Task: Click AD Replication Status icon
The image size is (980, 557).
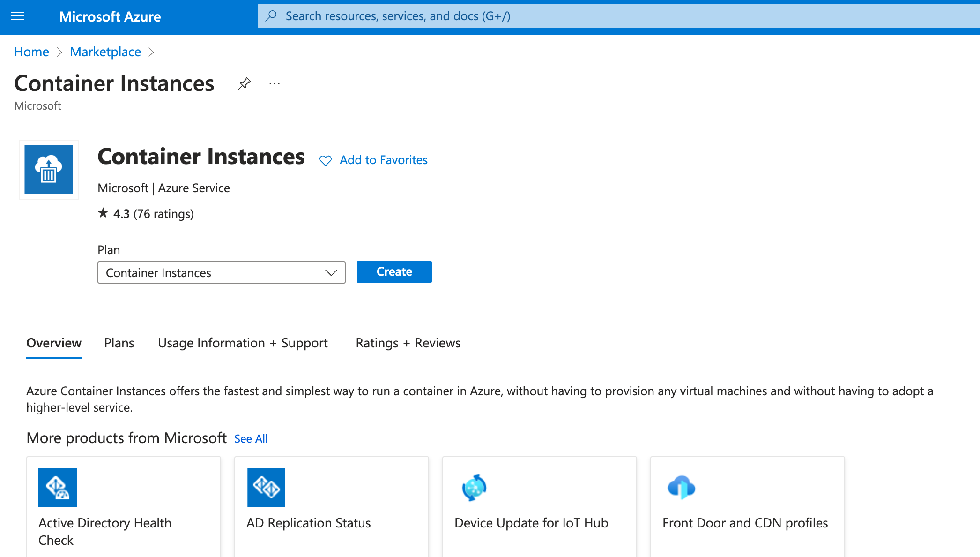Action: pyautogui.click(x=266, y=487)
